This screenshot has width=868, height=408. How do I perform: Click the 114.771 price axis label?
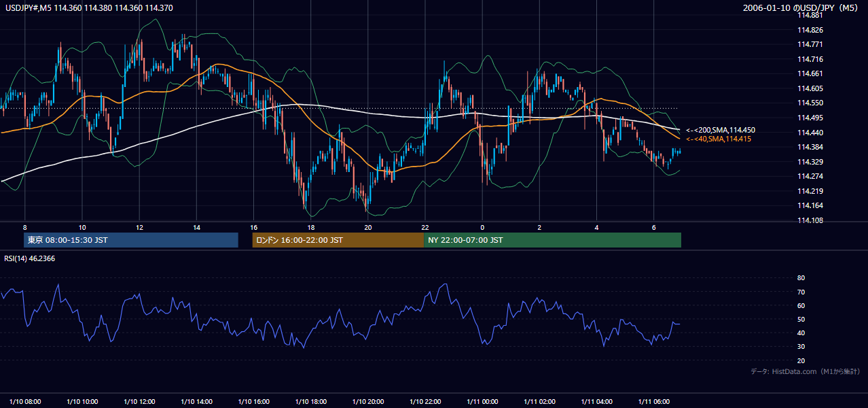(x=810, y=44)
